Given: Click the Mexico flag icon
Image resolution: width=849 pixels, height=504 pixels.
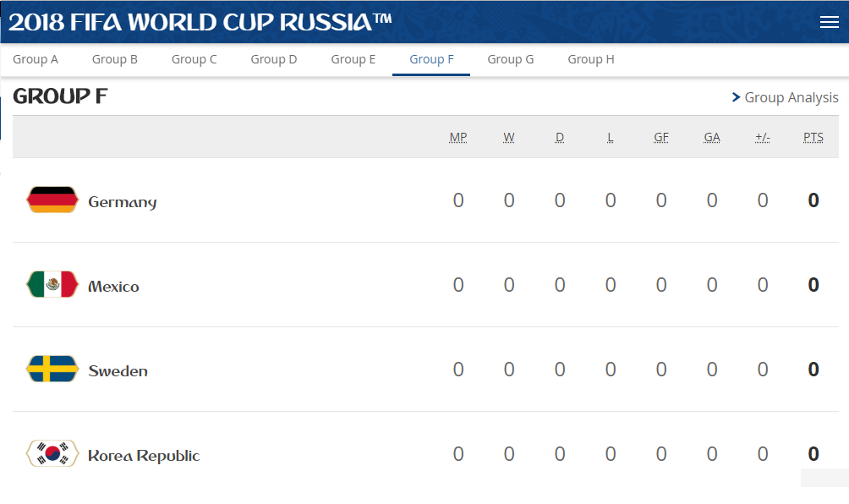Looking at the screenshot, I should pyautogui.click(x=52, y=285).
